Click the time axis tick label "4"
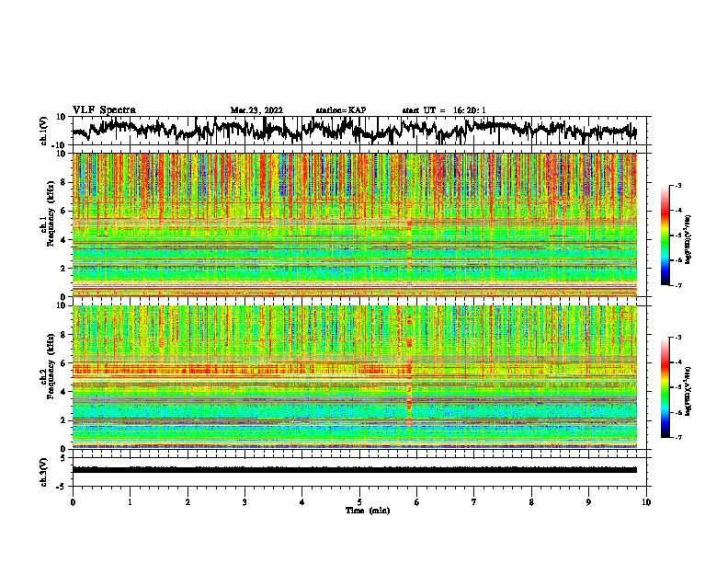 (x=302, y=502)
